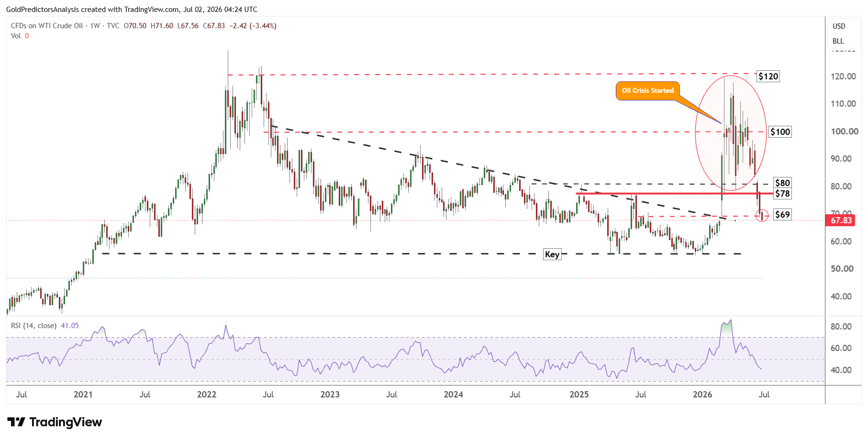Click the 40.00 price axis value
This screenshot has height=440, width=868.
[841, 297]
